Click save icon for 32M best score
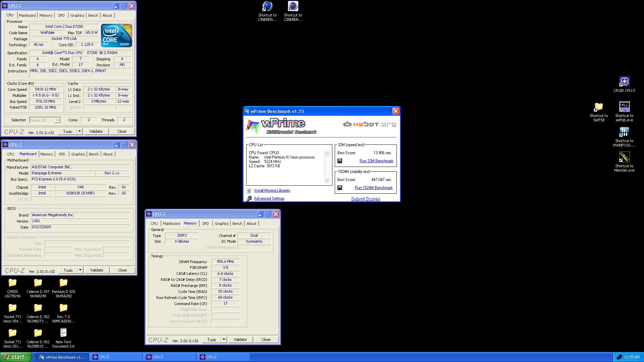Viewport: 644px width, 362px height. tap(340, 161)
